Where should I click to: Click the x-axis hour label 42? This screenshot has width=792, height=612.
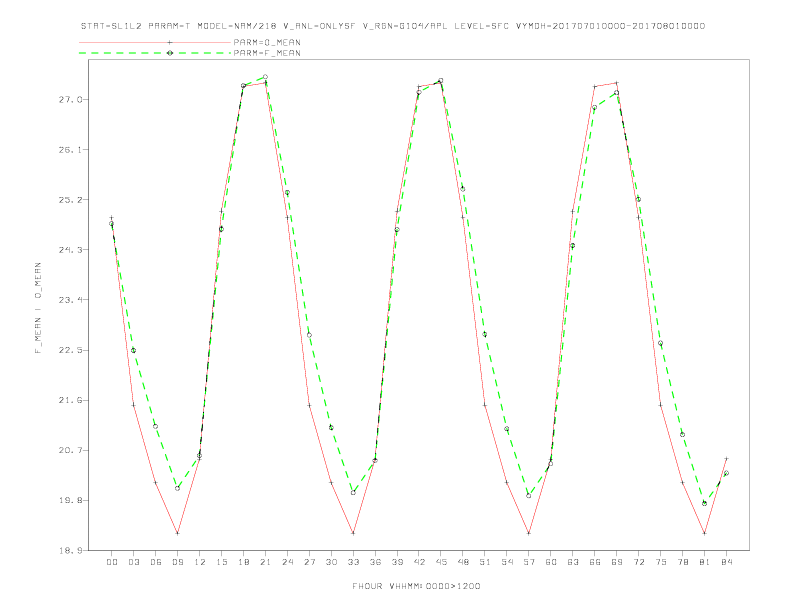pyautogui.click(x=419, y=562)
